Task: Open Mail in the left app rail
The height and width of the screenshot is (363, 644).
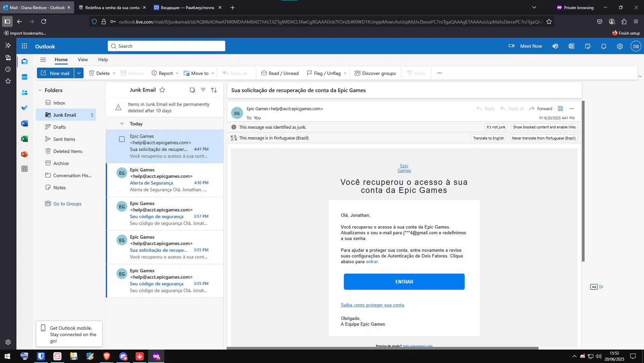Action: pos(25,62)
